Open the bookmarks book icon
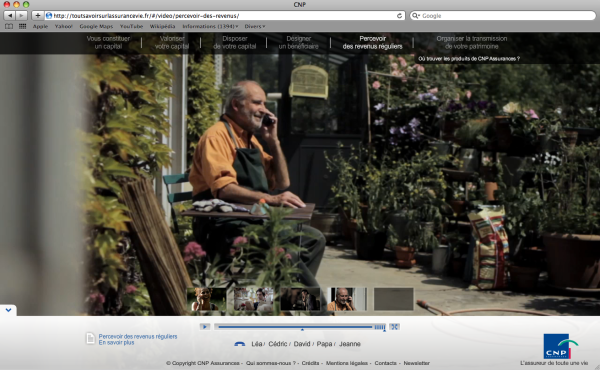The height and width of the screenshot is (370, 600). (9, 26)
